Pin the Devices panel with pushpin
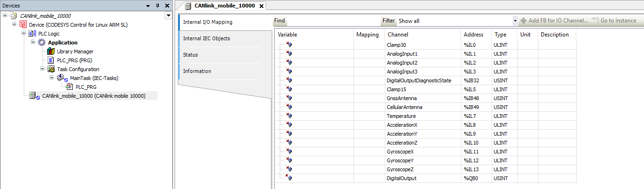This screenshot has height=189, width=644. click(157, 6)
